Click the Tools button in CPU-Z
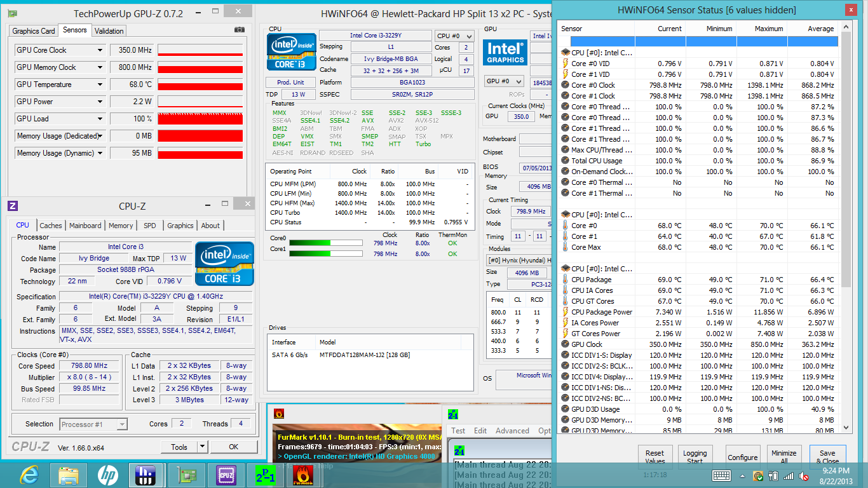 tap(179, 447)
